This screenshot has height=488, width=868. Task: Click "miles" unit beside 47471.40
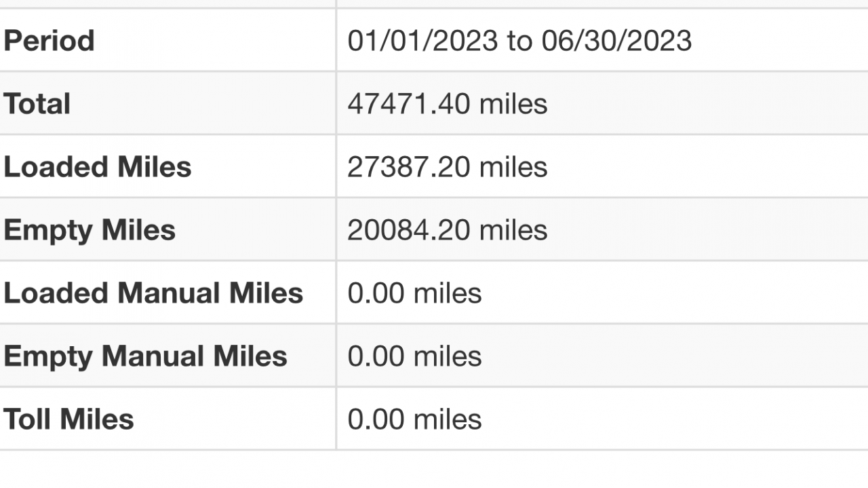click(x=513, y=104)
